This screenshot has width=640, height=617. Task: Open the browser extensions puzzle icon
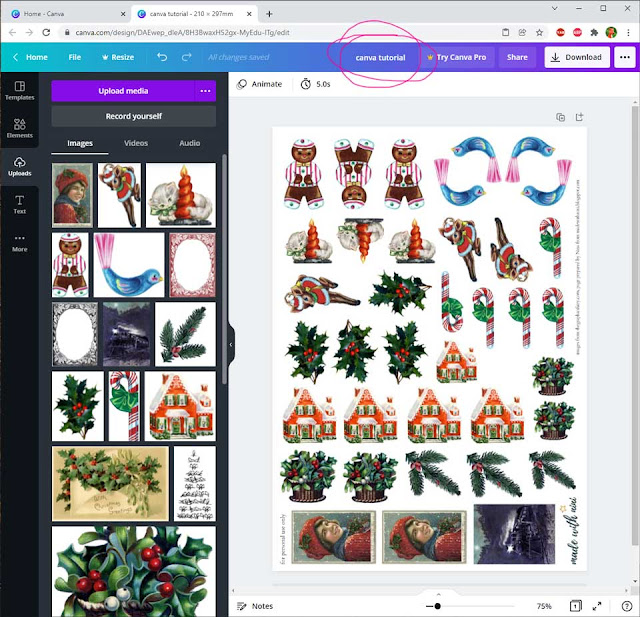(x=594, y=32)
